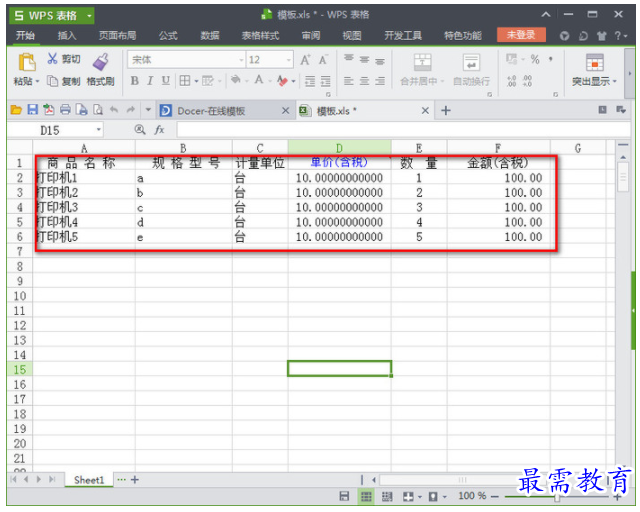Image resolution: width=640 pixels, height=512 pixels.
Task: Click the Print icon
Action: pyautogui.click(x=65, y=109)
